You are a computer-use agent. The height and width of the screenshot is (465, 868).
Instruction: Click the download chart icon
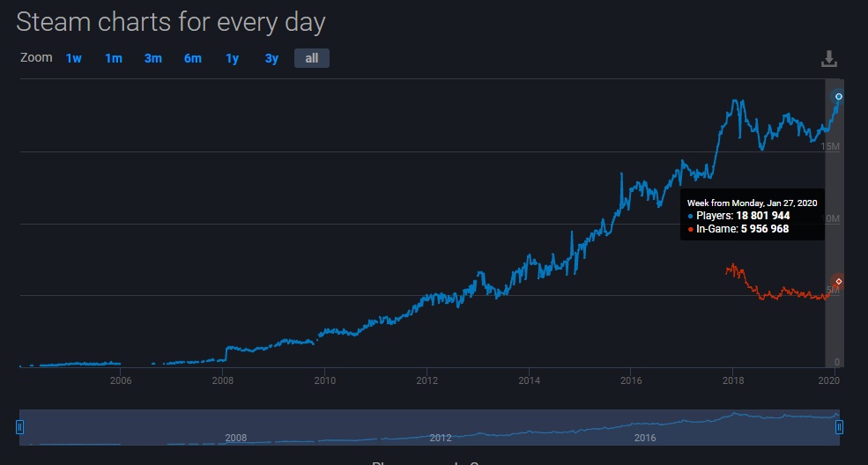[827, 59]
